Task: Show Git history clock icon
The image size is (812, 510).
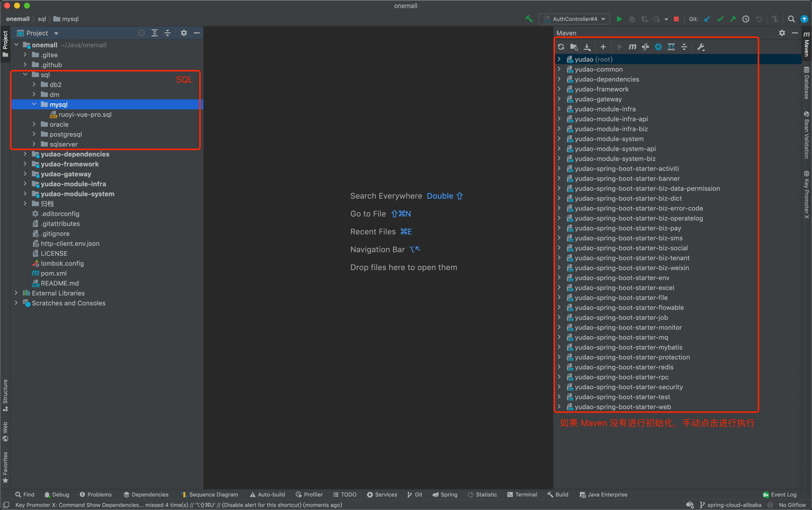Action: [x=746, y=19]
